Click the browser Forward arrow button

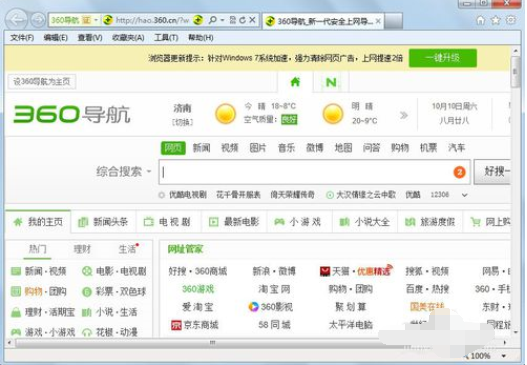click(38, 20)
